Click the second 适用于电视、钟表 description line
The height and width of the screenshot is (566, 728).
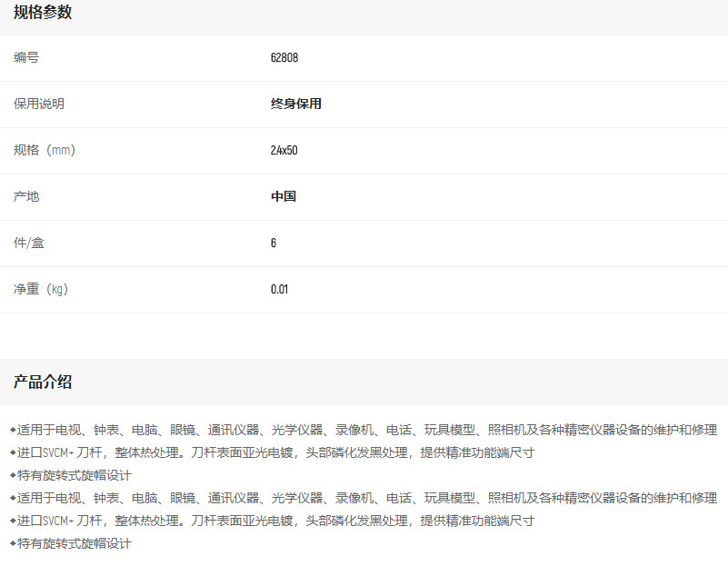[364, 498]
